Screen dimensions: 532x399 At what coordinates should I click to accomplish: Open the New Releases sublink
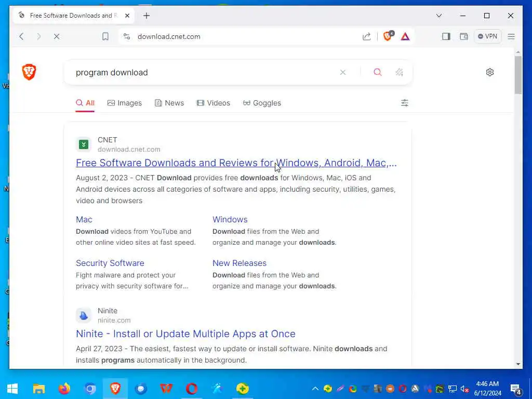(240, 263)
